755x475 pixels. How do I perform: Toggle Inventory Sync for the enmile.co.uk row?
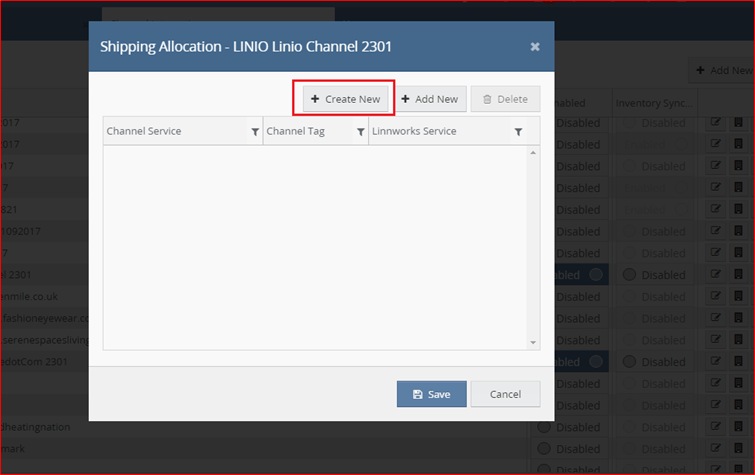[653, 297]
